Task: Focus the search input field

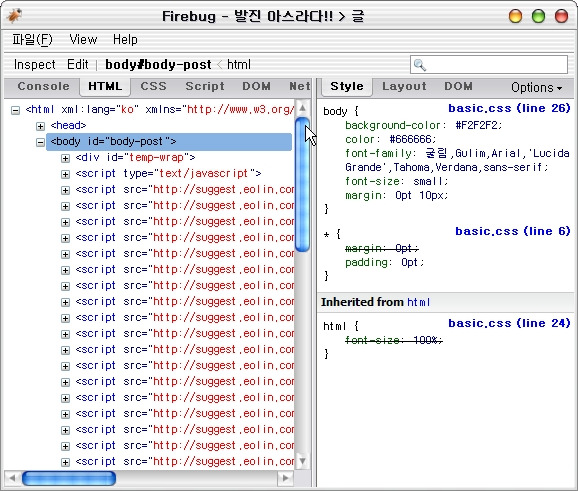Action: pos(489,65)
